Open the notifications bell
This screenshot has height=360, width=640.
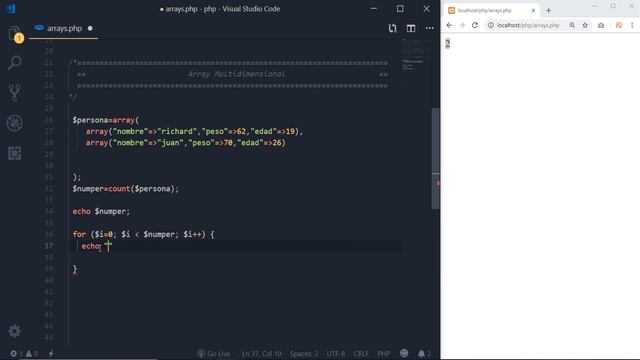point(424,353)
